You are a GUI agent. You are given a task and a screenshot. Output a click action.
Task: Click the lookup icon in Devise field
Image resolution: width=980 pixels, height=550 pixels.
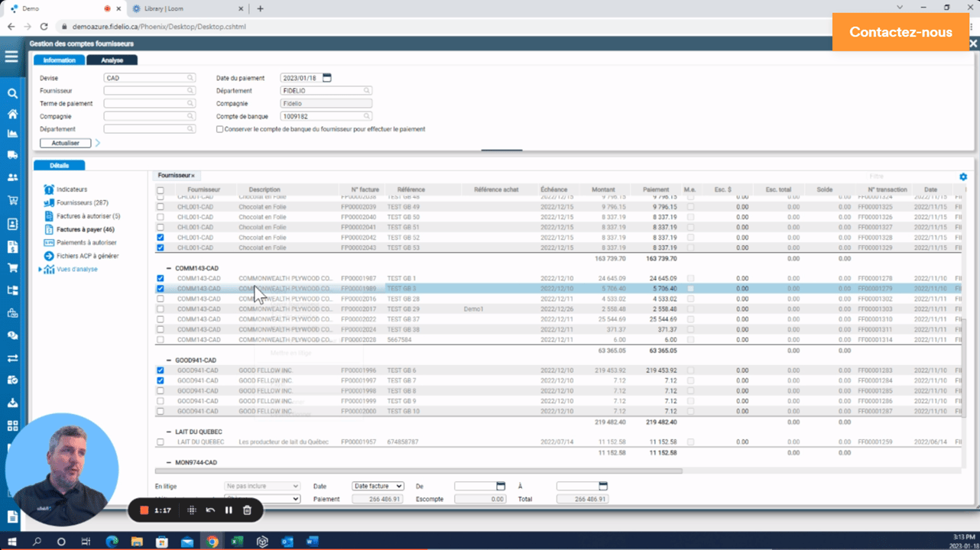pyautogui.click(x=190, y=78)
